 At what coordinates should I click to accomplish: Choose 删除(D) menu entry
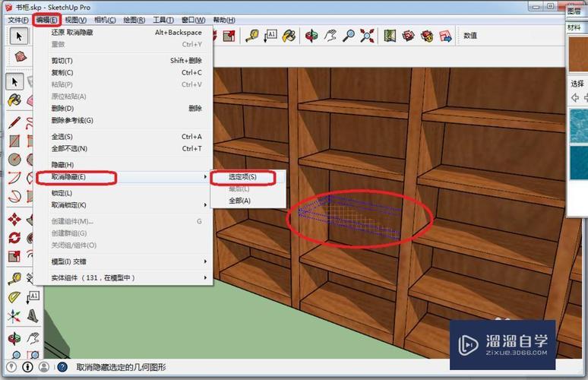click(124, 109)
